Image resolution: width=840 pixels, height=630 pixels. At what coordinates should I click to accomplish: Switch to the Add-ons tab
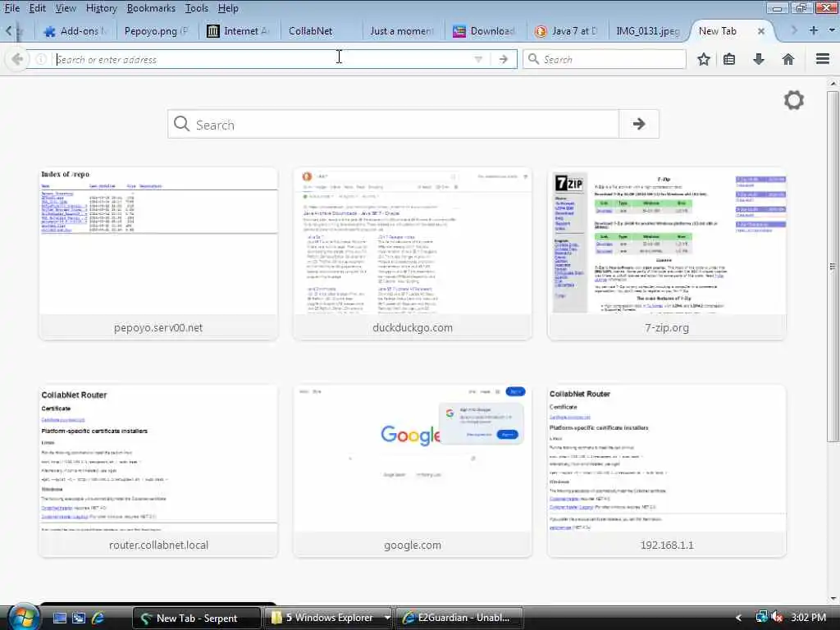(x=75, y=31)
